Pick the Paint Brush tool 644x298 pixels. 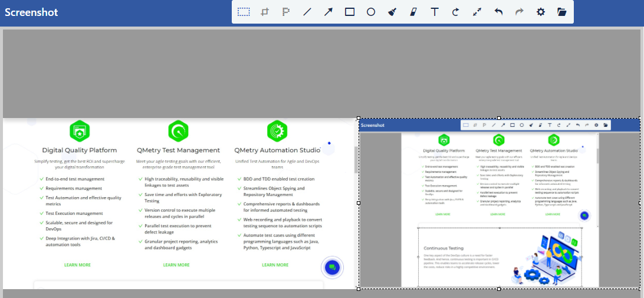(x=392, y=12)
